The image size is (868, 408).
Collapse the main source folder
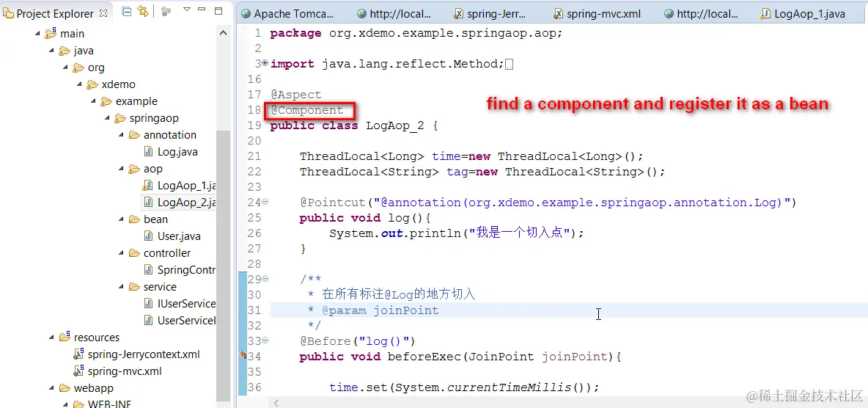pos(38,34)
